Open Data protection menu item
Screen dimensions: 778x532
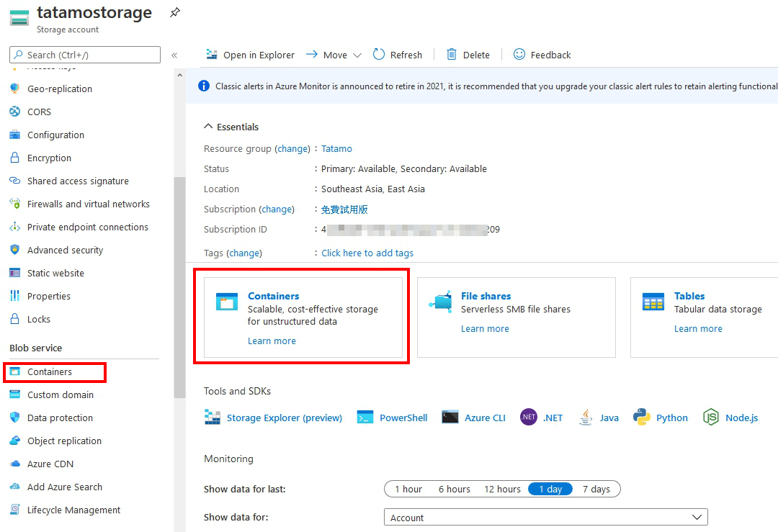tap(60, 418)
